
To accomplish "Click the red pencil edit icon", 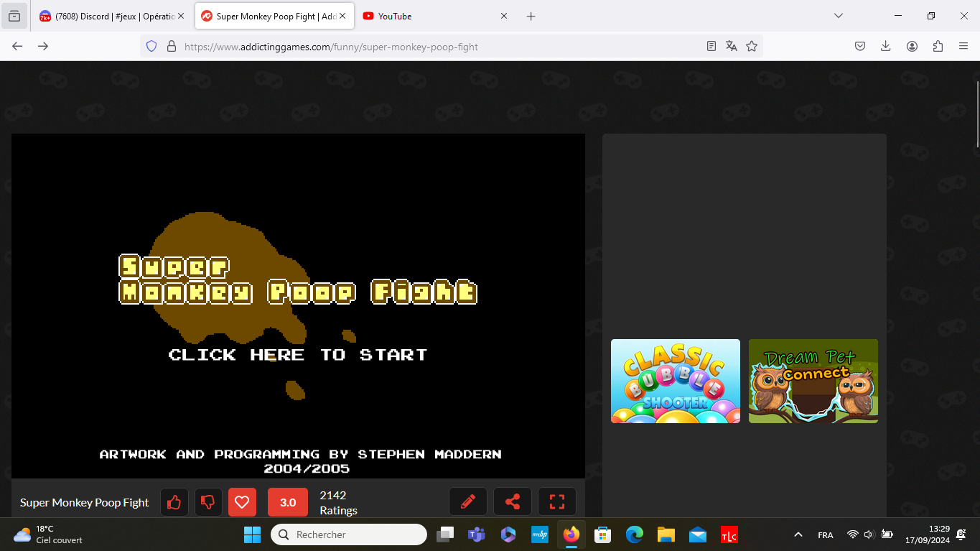I will coord(468,502).
